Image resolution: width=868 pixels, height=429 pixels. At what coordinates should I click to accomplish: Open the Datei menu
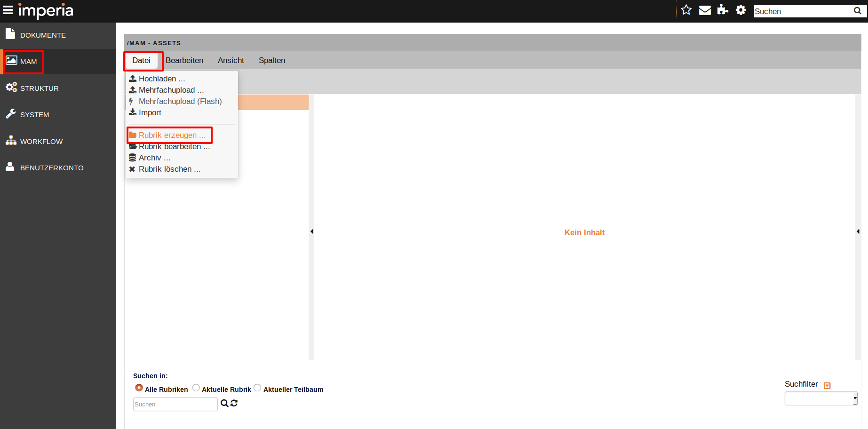point(141,60)
